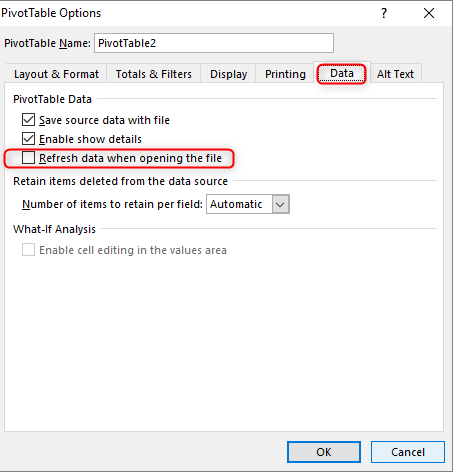Viewport: 453px width, 472px height.
Task: Click the Help question mark icon
Action: (384, 13)
